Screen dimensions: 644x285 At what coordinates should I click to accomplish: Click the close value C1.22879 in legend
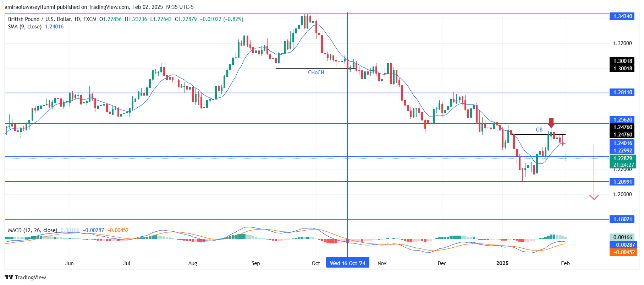pyautogui.click(x=186, y=19)
